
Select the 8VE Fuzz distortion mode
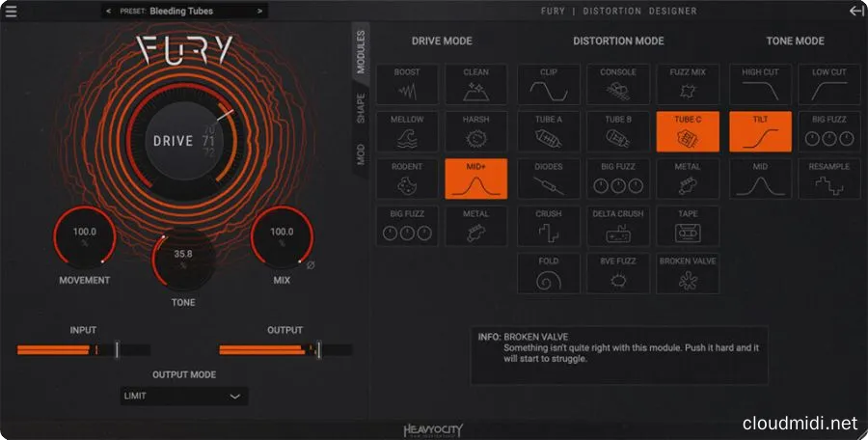pyautogui.click(x=618, y=274)
